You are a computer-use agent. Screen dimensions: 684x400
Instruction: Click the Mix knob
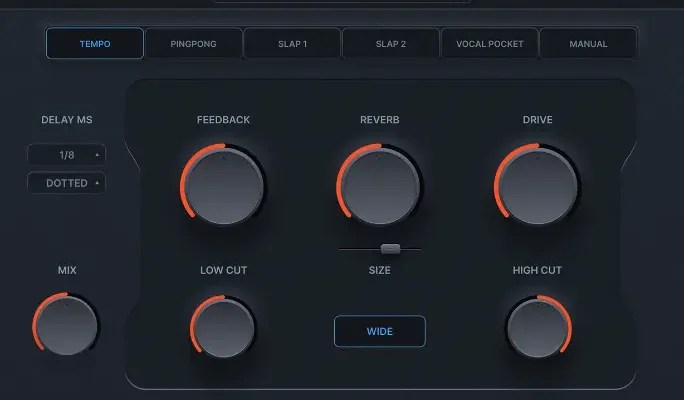point(67,325)
